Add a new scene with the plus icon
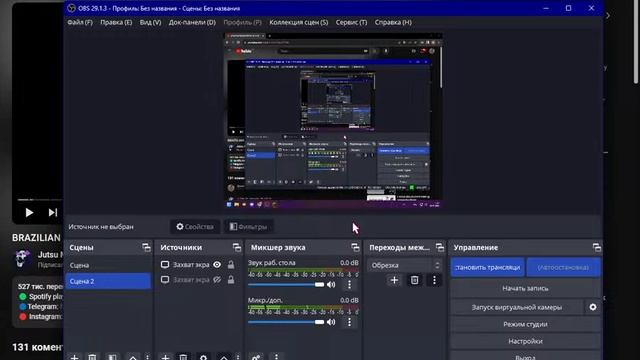 tap(74, 357)
